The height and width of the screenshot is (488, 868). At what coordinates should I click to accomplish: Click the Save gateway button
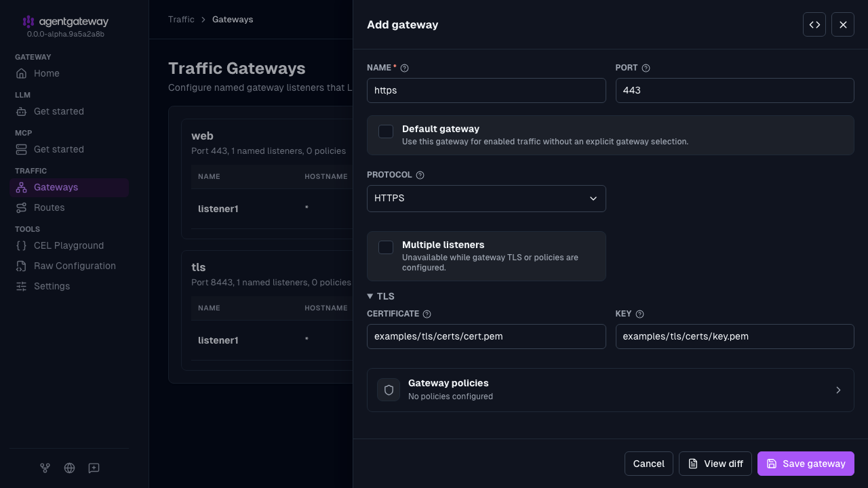coord(806,464)
